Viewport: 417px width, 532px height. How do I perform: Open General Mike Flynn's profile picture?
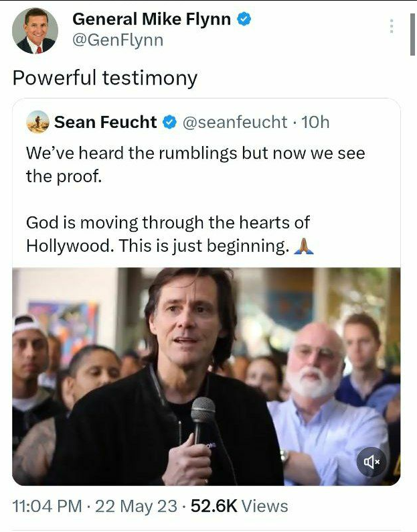pos(35,31)
